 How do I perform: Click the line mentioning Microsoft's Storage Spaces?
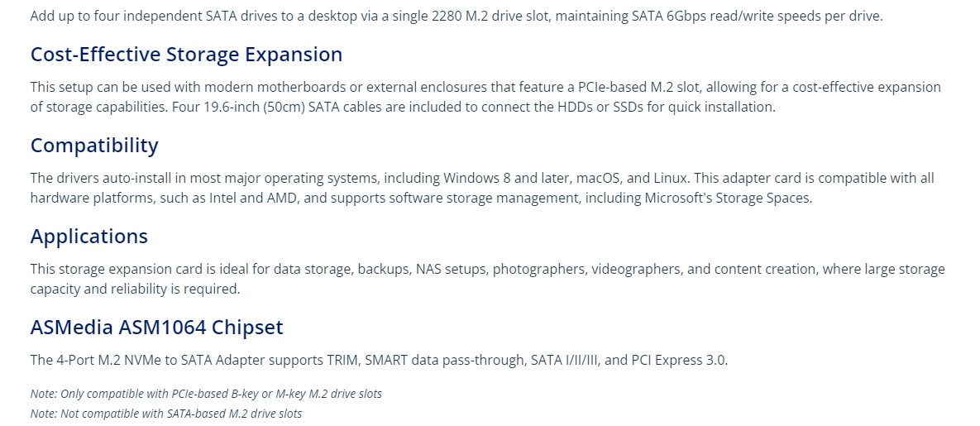pos(421,199)
